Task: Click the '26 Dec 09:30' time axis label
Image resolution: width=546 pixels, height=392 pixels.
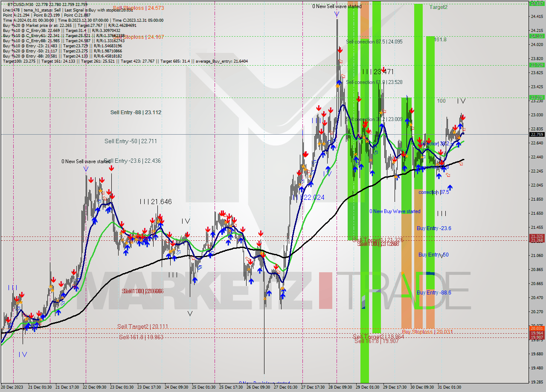Action: 258,387
